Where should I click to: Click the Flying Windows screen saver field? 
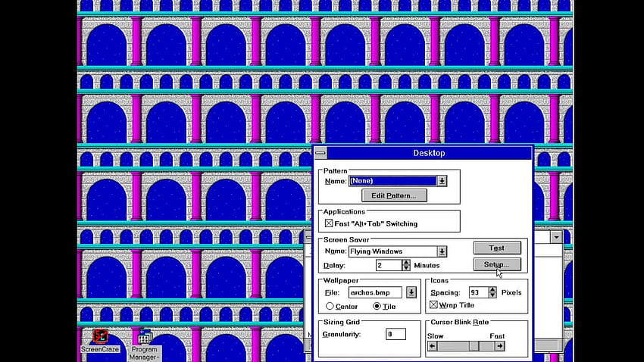tap(392, 251)
